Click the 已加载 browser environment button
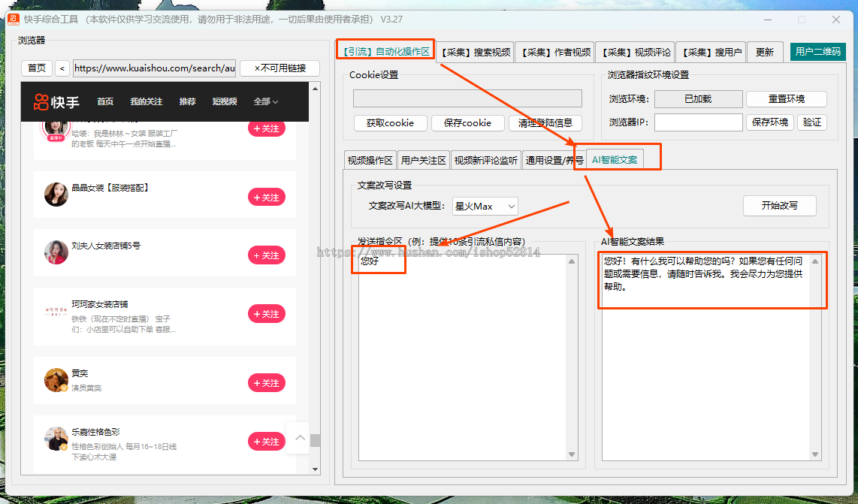858x504 pixels. [x=698, y=99]
